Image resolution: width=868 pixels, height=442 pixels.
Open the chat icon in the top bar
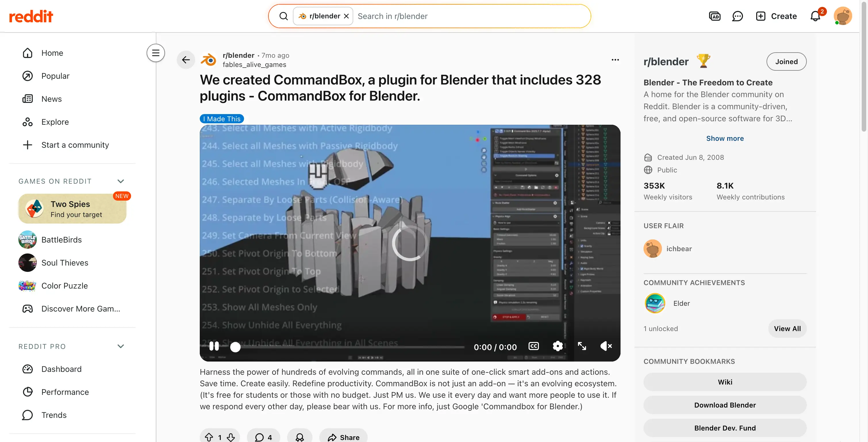pos(738,16)
